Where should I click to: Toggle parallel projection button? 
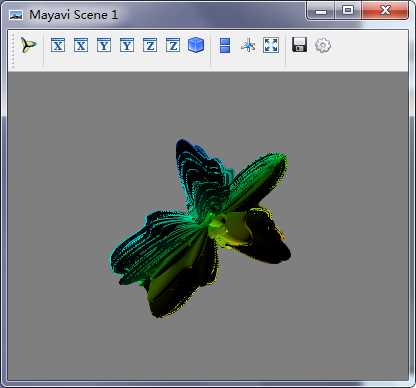tap(225, 45)
